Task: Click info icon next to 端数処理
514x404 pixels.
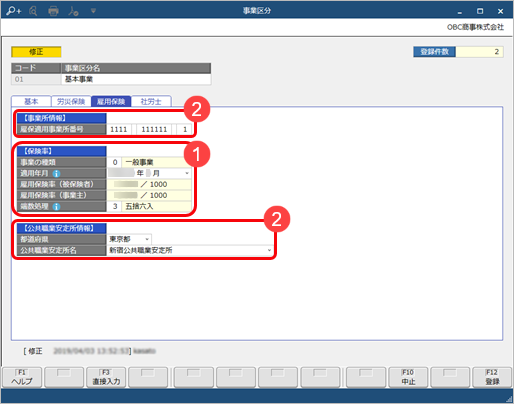Action: [56, 207]
